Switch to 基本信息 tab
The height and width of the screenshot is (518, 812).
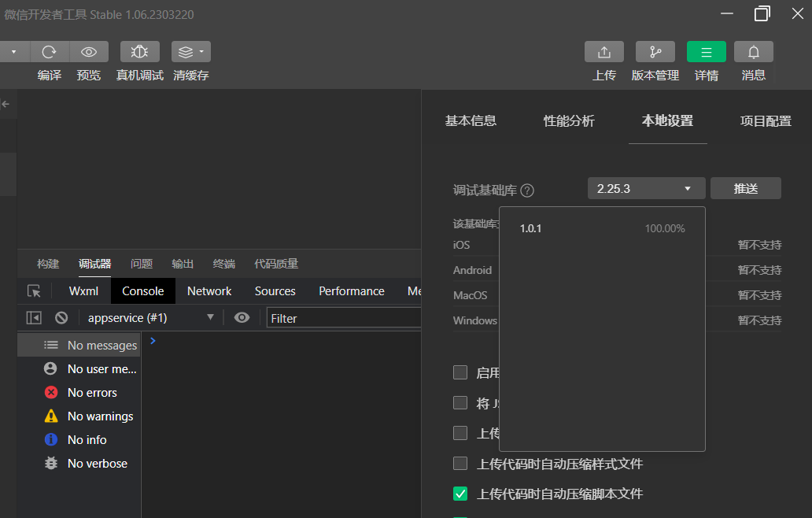coord(471,120)
